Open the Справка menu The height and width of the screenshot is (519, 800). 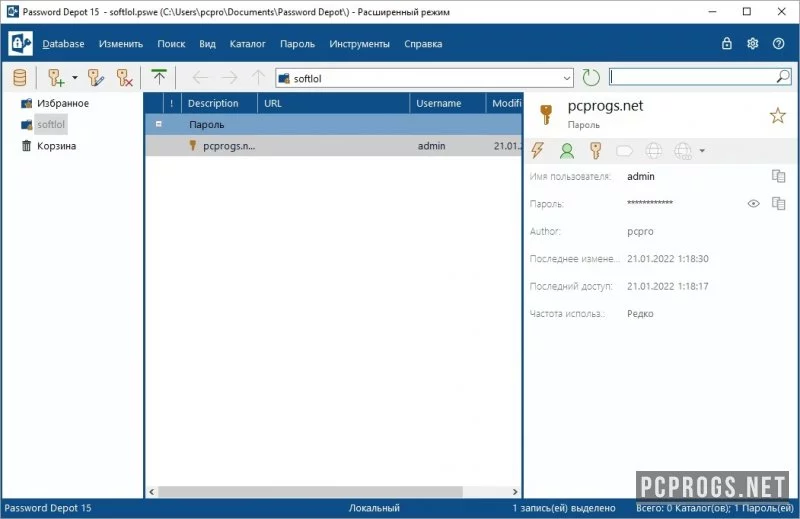point(423,44)
